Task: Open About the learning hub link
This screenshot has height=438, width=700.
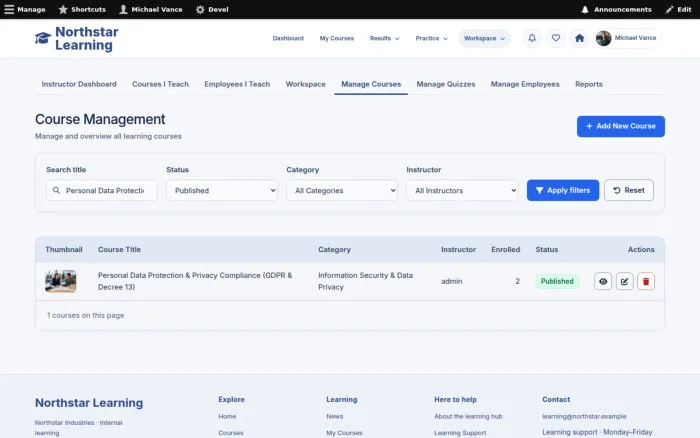Action: [468, 416]
